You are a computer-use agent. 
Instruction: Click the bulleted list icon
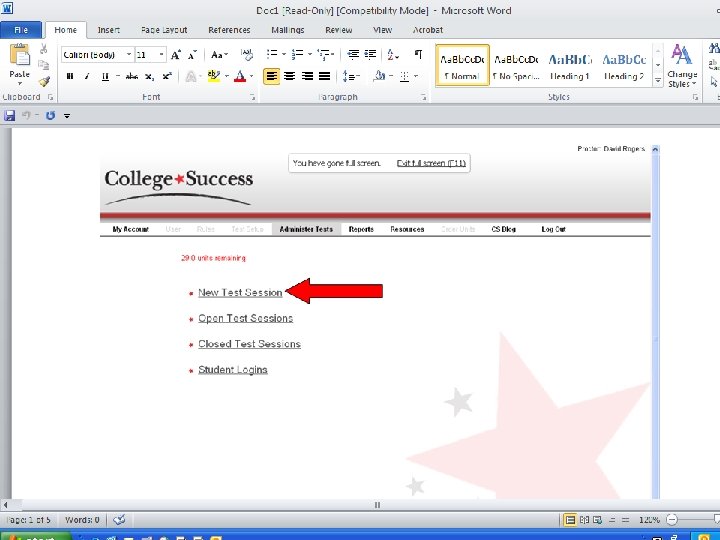click(x=272, y=54)
